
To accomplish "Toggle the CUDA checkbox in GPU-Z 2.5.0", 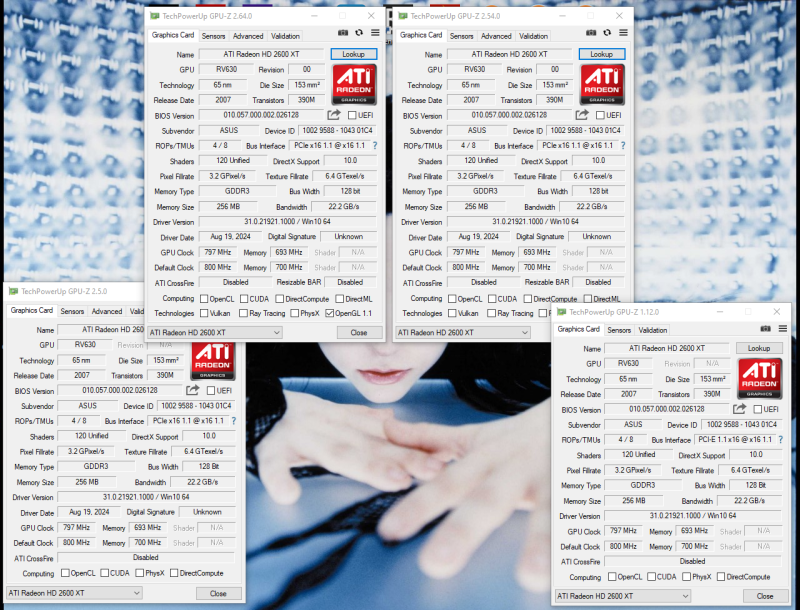I will coord(105,573).
